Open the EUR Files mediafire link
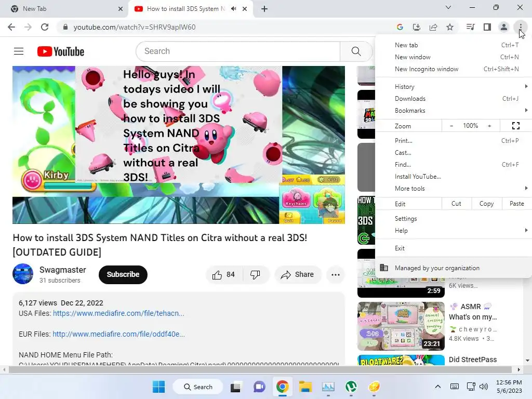The width and height of the screenshot is (532, 399). point(118,334)
